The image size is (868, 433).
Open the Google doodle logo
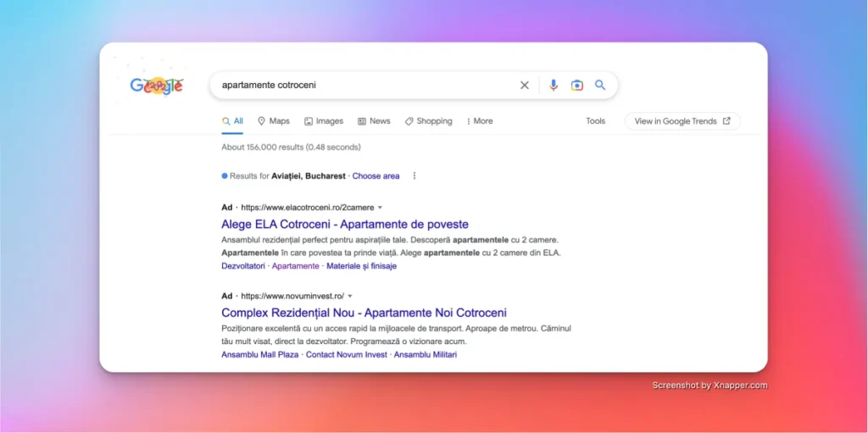[x=157, y=86]
